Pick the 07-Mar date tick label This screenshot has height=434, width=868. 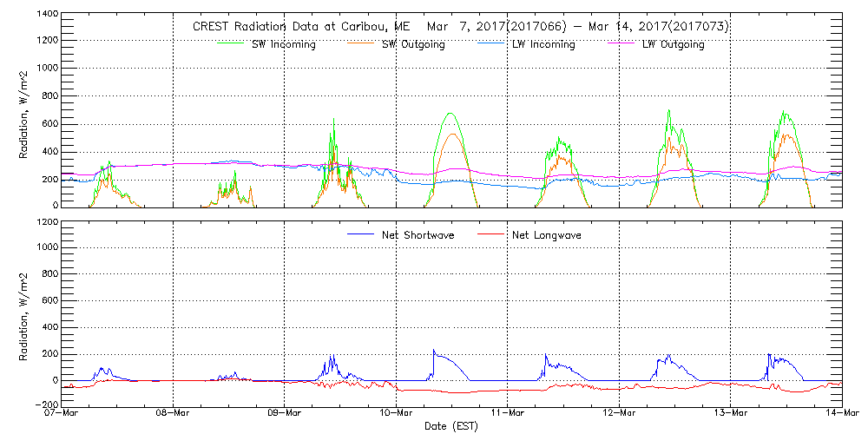(x=62, y=412)
